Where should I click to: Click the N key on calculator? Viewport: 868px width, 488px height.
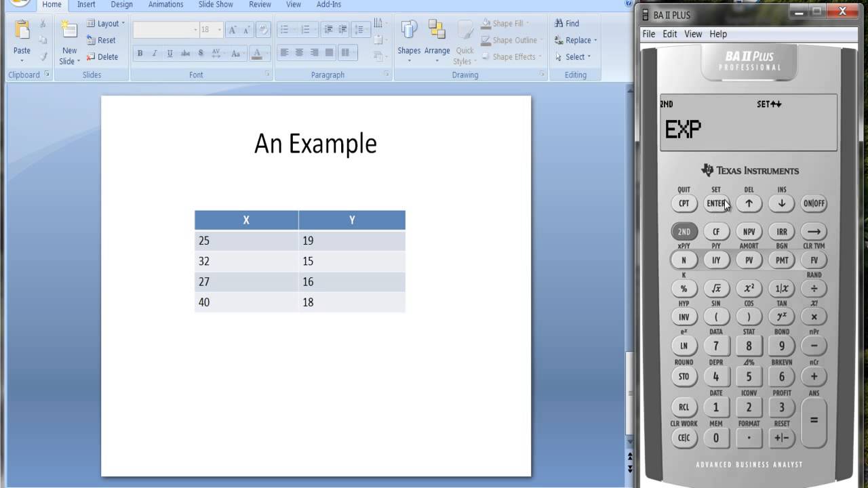[684, 260]
